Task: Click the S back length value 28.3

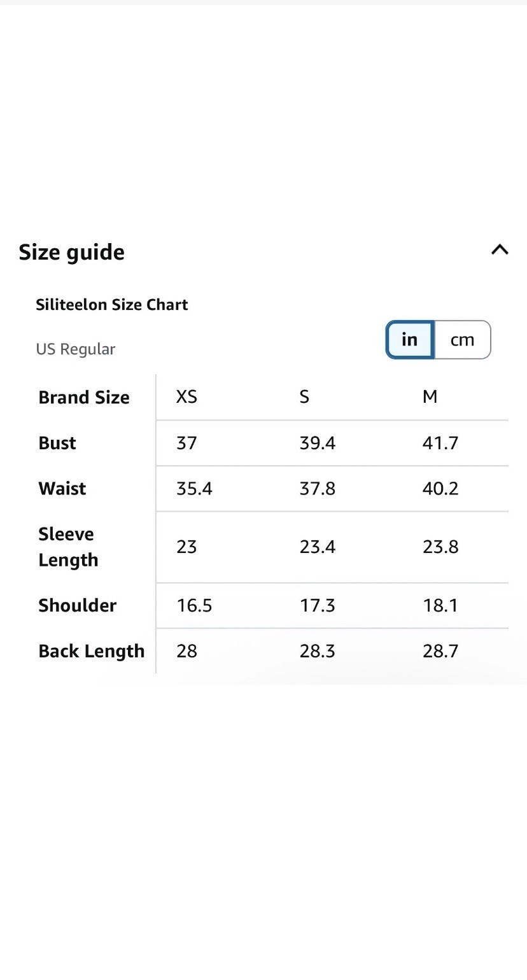Action: 318,651
